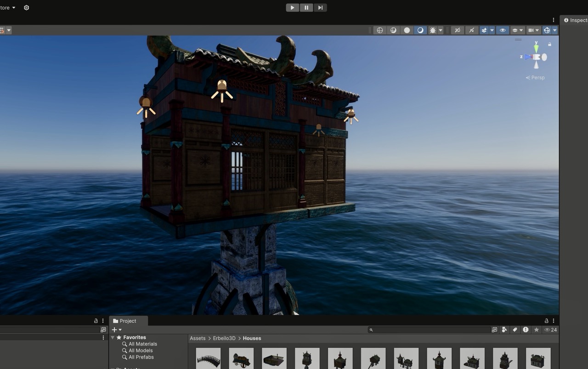Lock the Project panel
This screenshot has height=369, width=588.
[547, 321]
